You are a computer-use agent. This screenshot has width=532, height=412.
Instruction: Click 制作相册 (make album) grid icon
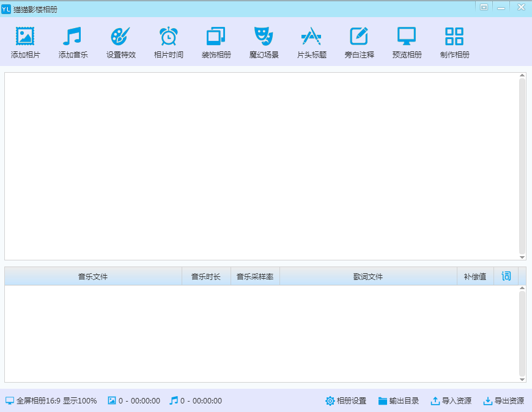click(x=454, y=36)
